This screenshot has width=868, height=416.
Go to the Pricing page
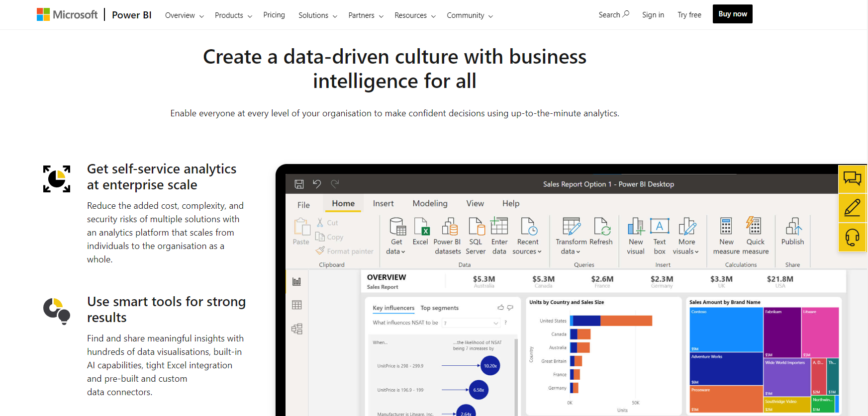(x=274, y=15)
